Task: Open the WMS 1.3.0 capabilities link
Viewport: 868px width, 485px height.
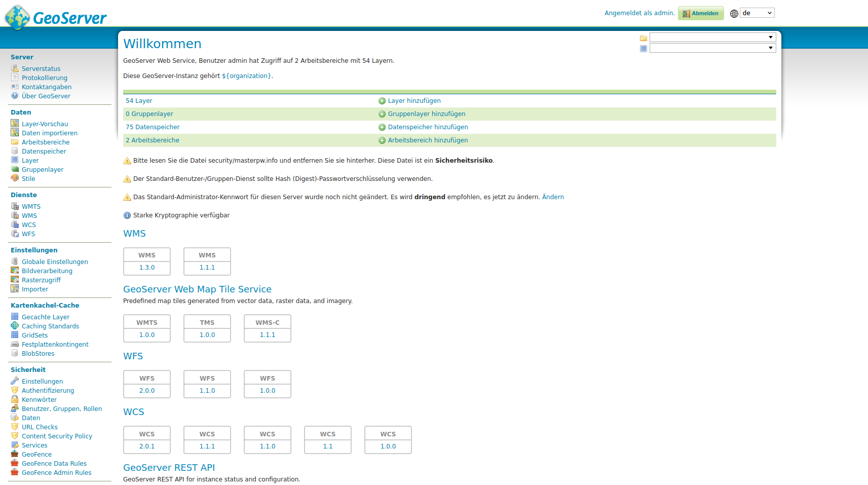Action: (x=147, y=268)
